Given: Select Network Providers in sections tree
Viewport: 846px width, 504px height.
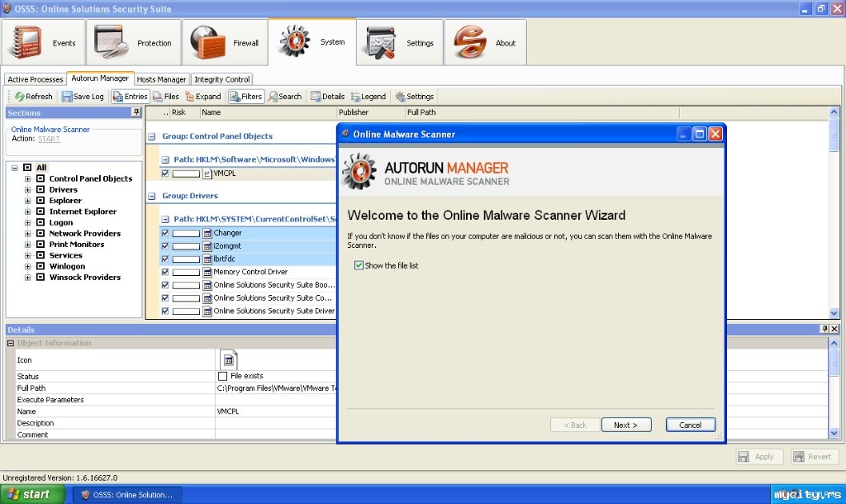Looking at the screenshot, I should point(85,233).
